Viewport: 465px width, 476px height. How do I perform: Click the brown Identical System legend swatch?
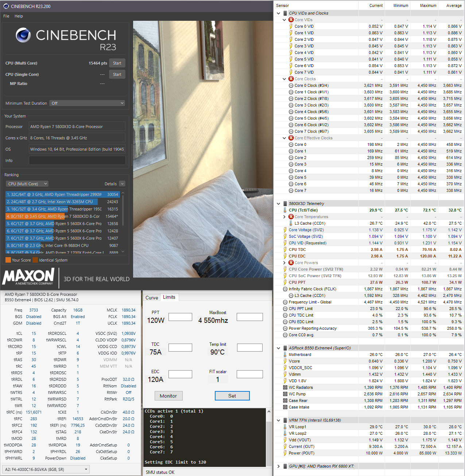[35, 260]
